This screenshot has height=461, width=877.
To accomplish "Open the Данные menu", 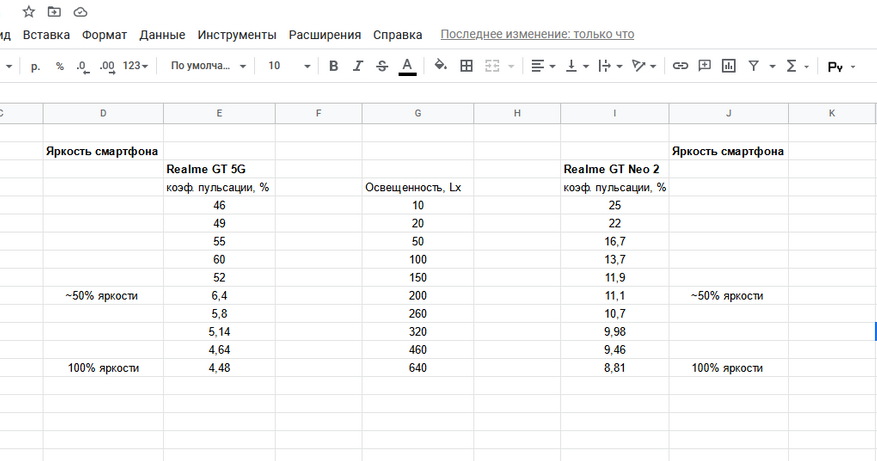I will 162,35.
